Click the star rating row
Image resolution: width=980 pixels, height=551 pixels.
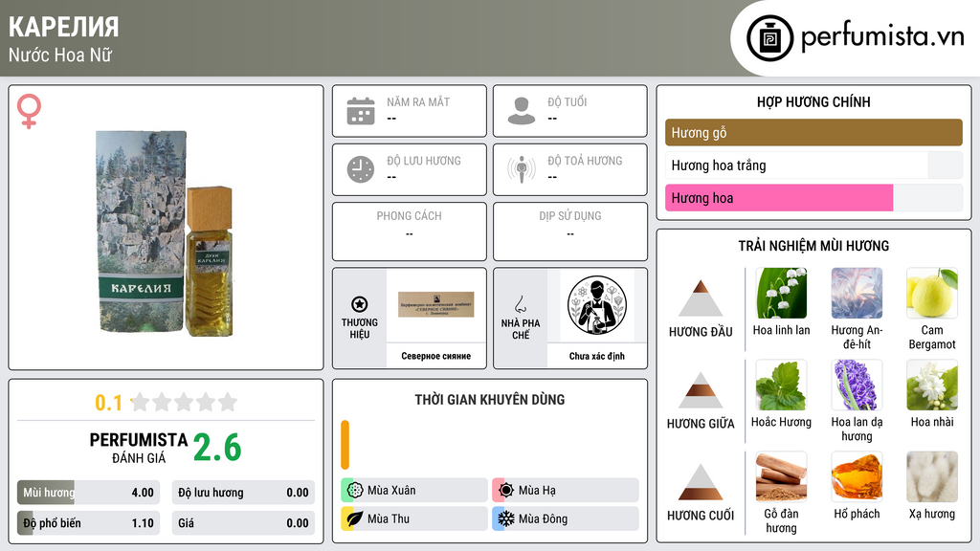[x=185, y=402]
